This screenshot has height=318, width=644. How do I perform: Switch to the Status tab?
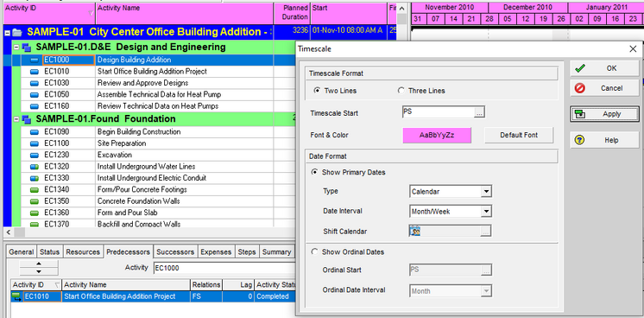click(x=50, y=252)
